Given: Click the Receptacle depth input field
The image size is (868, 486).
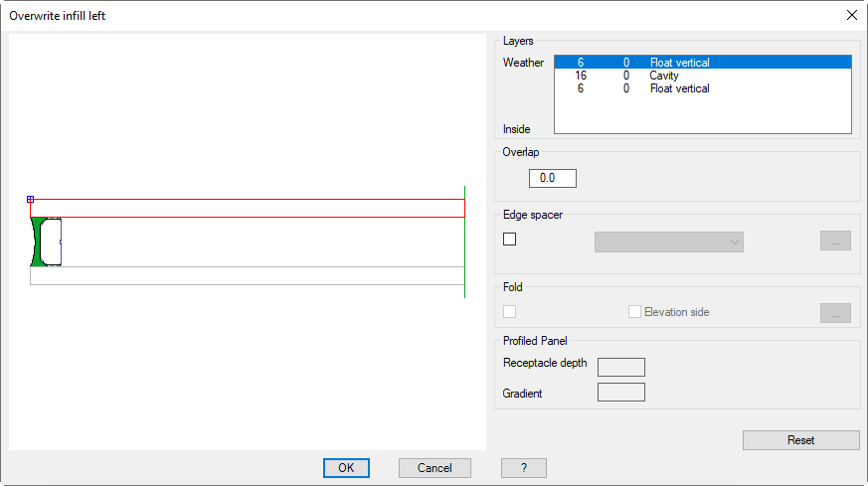Looking at the screenshot, I should click(620, 367).
